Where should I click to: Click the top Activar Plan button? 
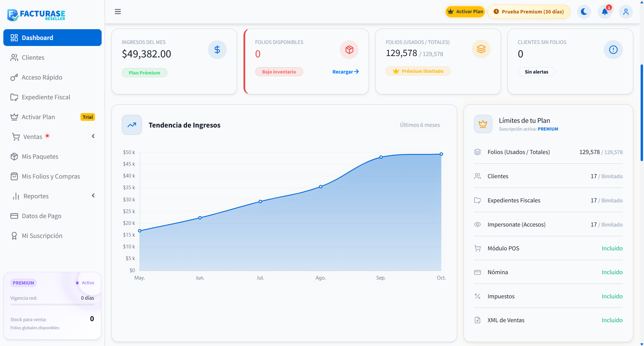pos(465,12)
